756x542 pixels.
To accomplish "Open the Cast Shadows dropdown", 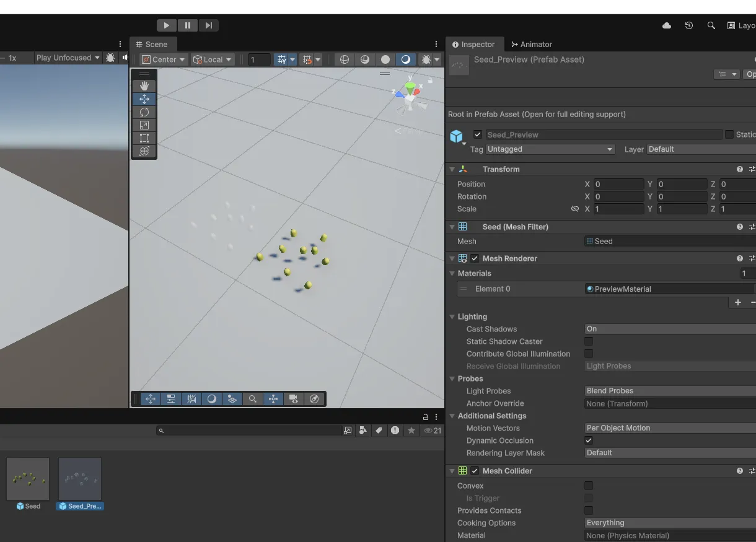I will [x=670, y=329].
